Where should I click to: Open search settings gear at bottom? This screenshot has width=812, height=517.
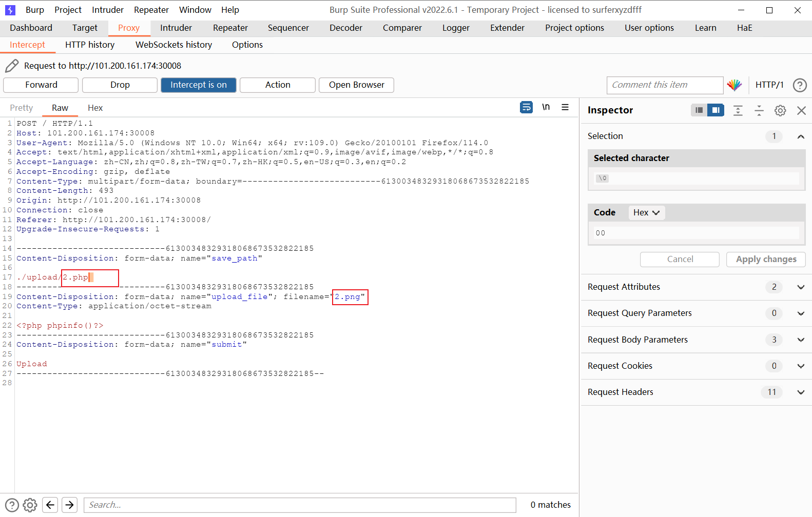(30, 505)
